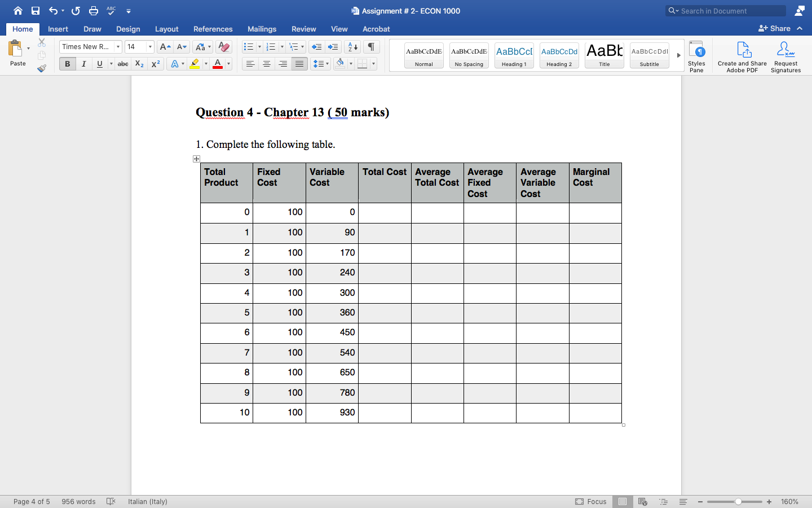812x508 pixels.
Task: Run the spelling checker from the quick toolbar
Action: pos(111,10)
